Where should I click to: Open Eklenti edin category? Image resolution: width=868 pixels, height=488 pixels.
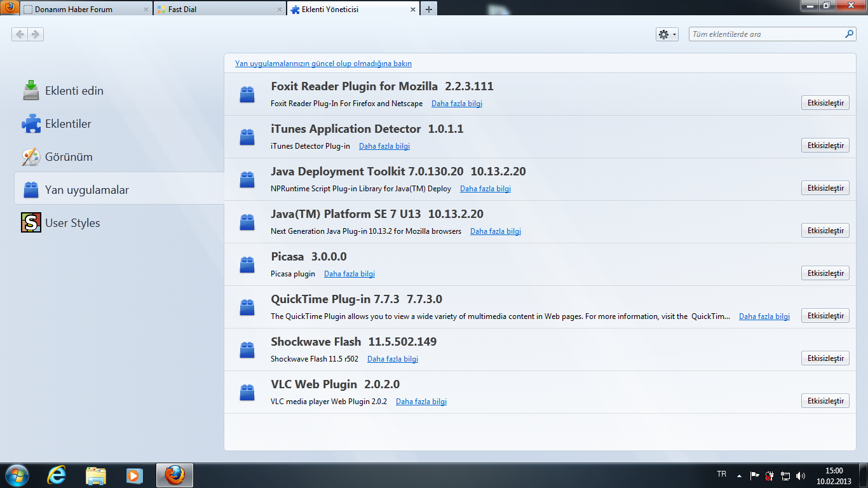coord(119,91)
